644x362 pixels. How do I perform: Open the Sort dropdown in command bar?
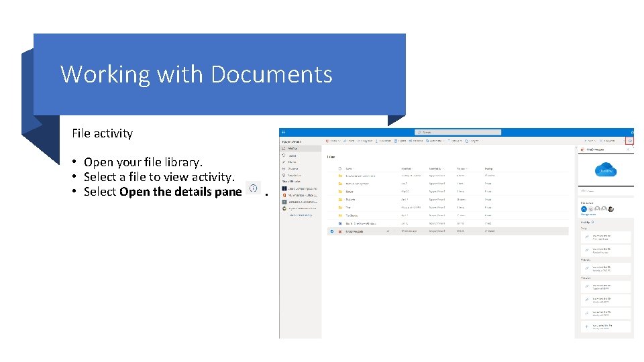(x=590, y=141)
